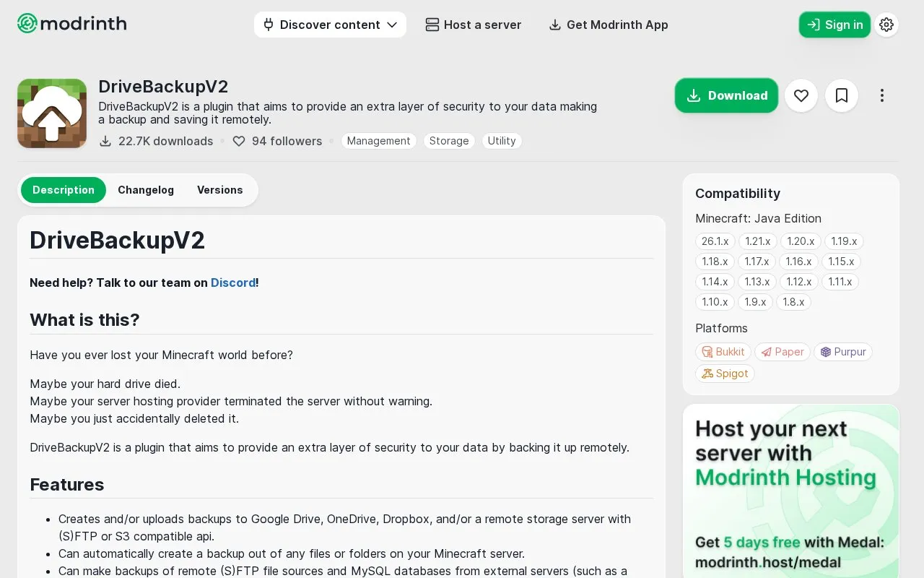Open the Versions tab
924x578 pixels.
coord(220,190)
